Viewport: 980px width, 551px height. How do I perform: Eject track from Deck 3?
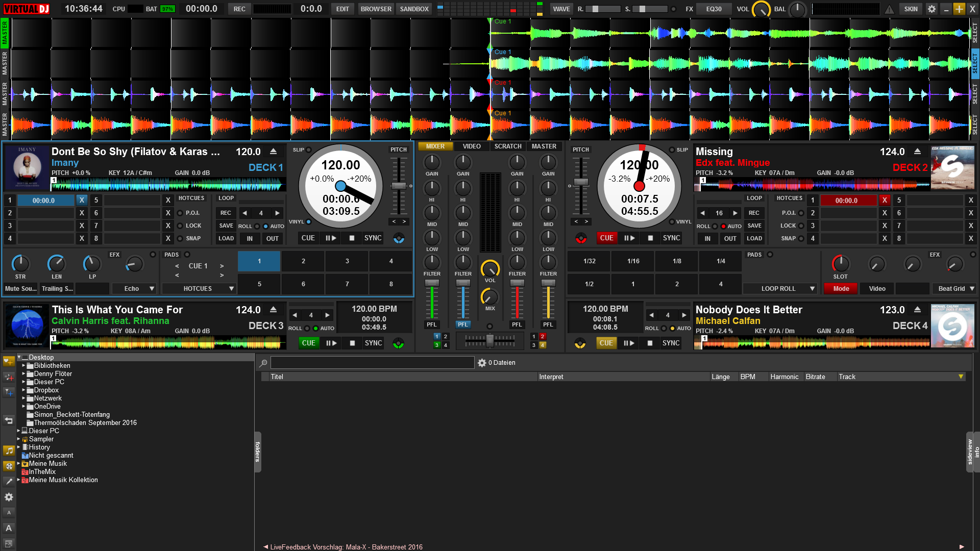(x=274, y=310)
